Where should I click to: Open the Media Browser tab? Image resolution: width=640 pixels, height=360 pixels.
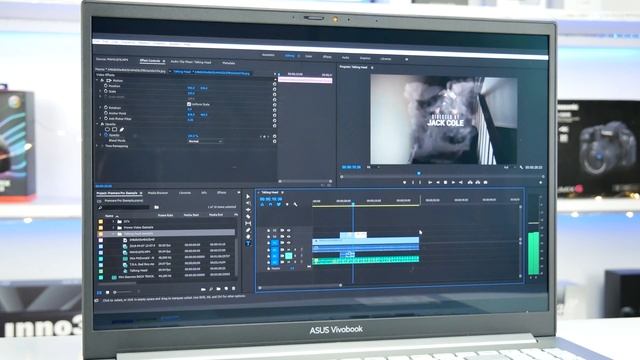[x=158, y=193]
